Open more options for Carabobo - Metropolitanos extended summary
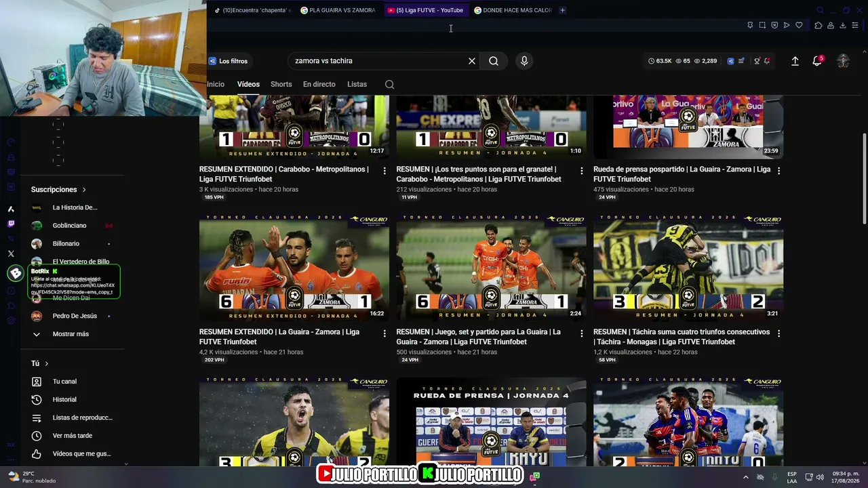 (x=384, y=171)
